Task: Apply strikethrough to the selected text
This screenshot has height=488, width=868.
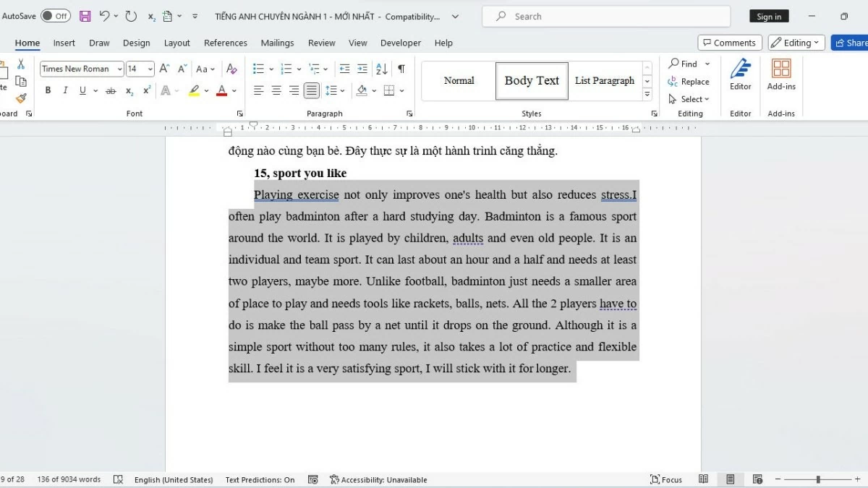Action: click(x=111, y=90)
